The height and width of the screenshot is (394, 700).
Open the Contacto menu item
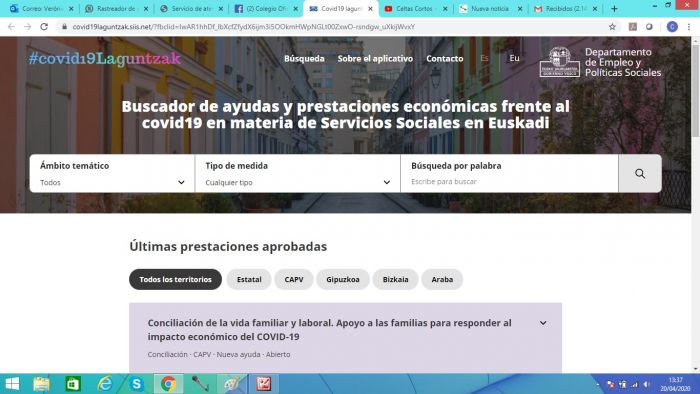(445, 58)
